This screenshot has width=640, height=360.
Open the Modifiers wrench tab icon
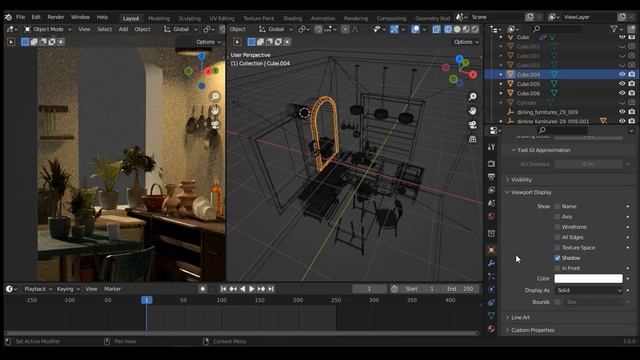click(491, 263)
